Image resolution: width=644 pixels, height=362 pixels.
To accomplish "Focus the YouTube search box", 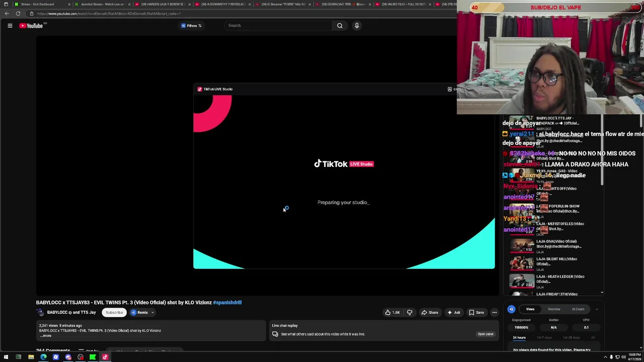I will point(278,26).
